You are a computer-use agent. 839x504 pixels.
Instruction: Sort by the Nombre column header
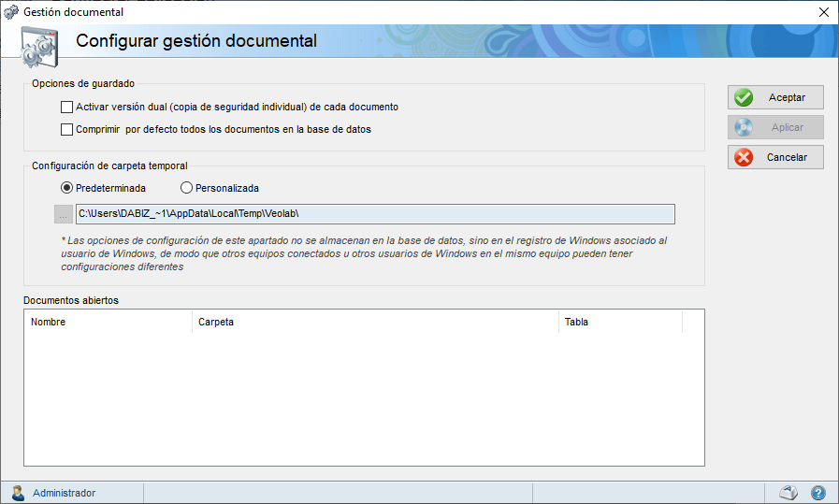(x=108, y=322)
